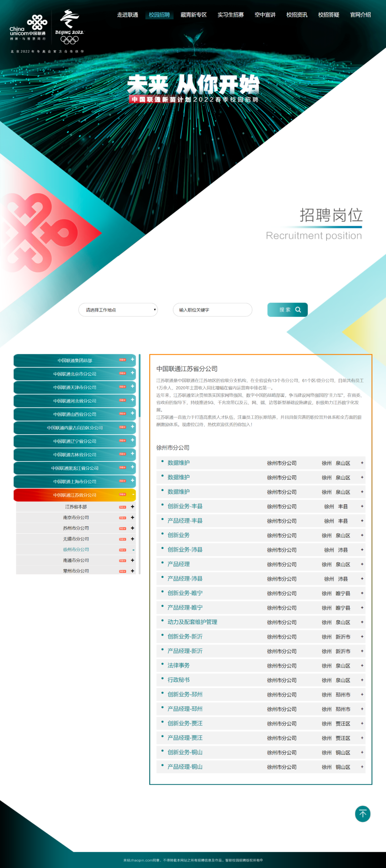Screen dimensions: 386x868
Task: Collapse the 徐州市分公司 sub-item
Action: pos(133,550)
